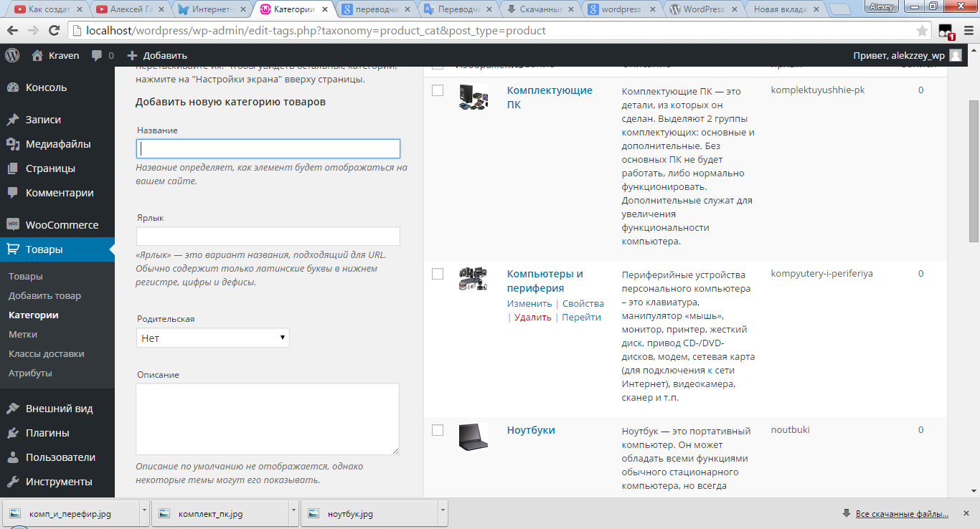Click the page vertical scrollbar thumb
The width and height of the screenshot is (980, 529).
coord(974,171)
